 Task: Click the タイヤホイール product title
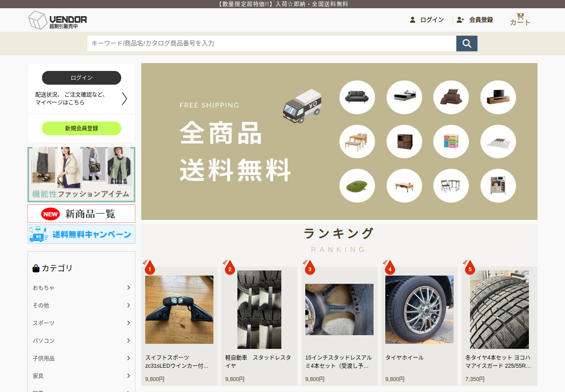click(x=405, y=358)
